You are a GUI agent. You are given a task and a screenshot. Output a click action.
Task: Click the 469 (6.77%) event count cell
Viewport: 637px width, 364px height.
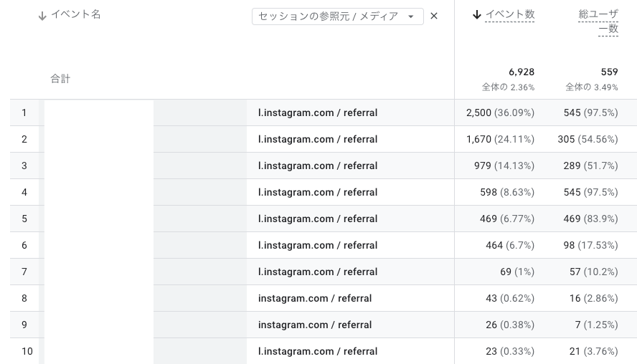click(x=507, y=219)
